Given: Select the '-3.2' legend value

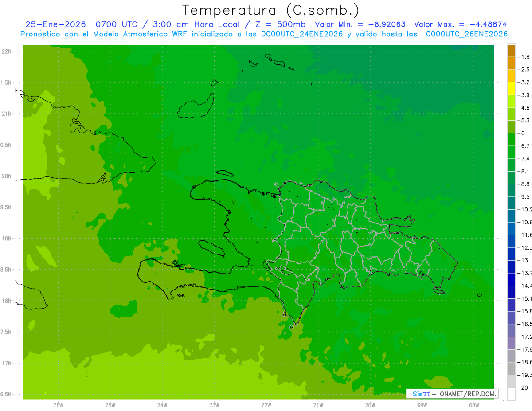Looking at the screenshot, I should point(524,82).
